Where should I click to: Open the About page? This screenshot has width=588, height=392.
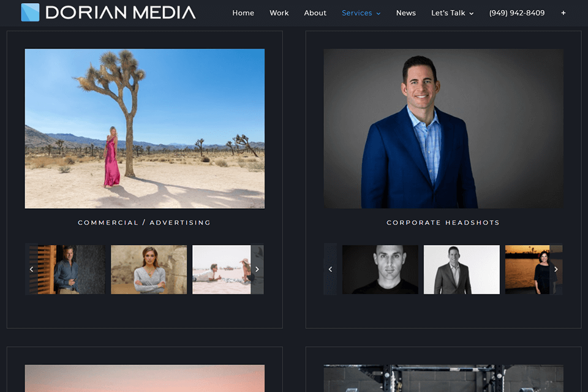[x=315, y=13]
